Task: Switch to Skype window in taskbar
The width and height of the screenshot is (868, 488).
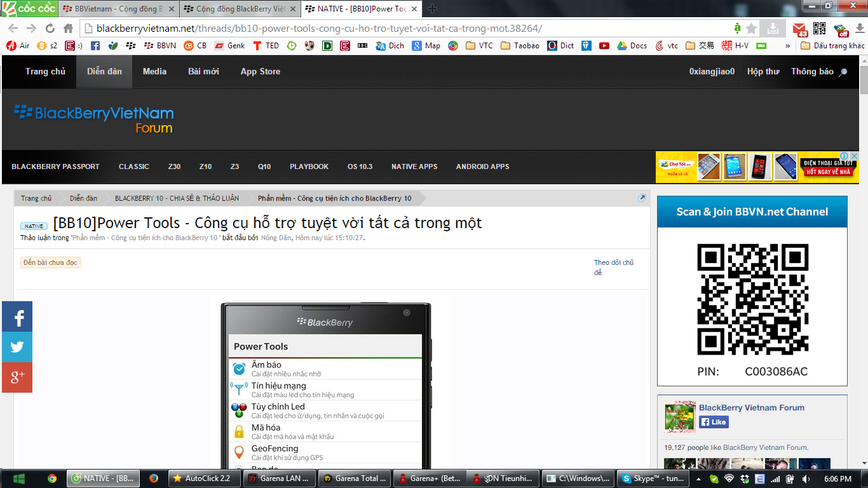Action: 653,478
